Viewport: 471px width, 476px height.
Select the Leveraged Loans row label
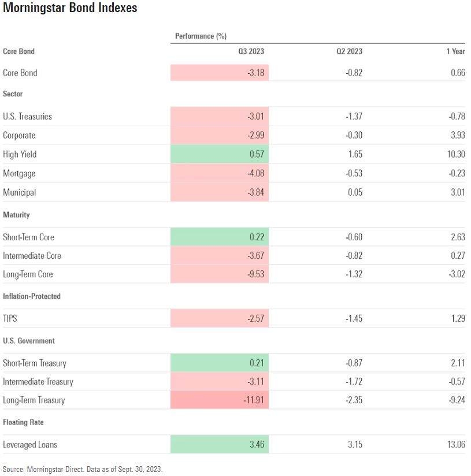click(30, 445)
